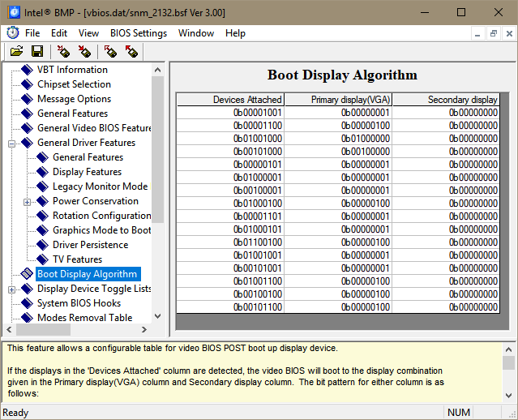518x420 pixels.
Task: Click the diamond icon beside General Video BIOS Features
Action: point(27,128)
